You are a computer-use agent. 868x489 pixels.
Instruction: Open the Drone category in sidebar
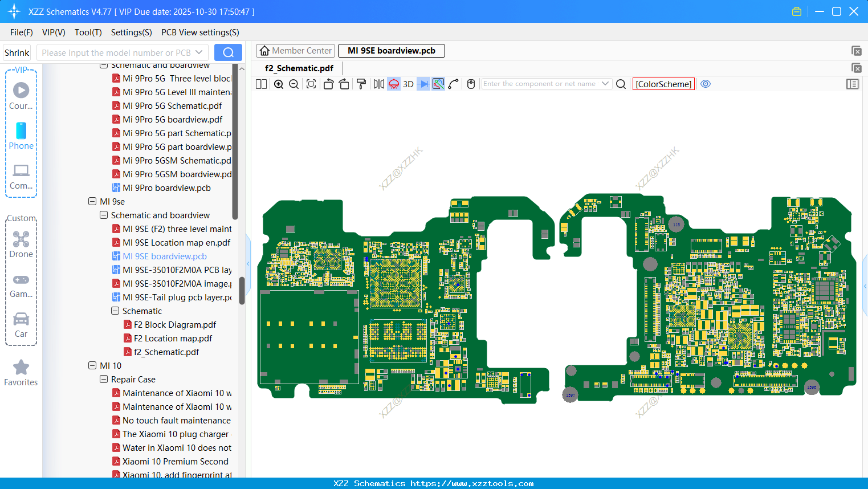click(x=21, y=244)
